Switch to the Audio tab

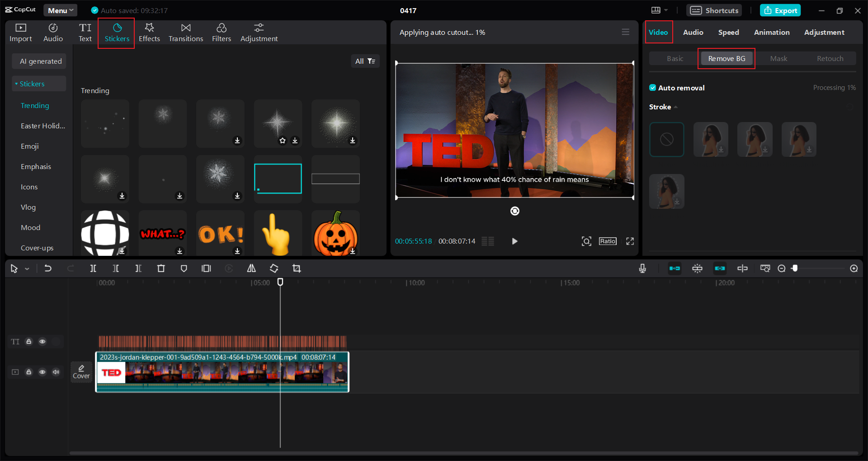click(x=693, y=32)
